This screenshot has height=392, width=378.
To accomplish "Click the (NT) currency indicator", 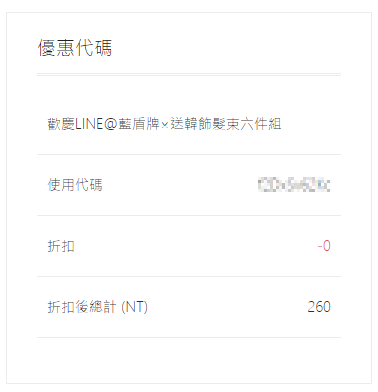I will point(134,307).
